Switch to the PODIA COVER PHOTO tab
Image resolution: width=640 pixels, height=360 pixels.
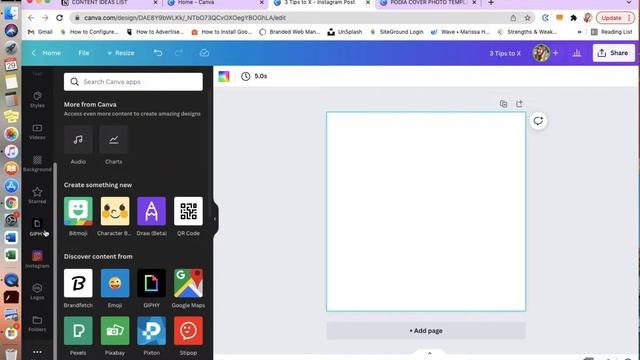click(427, 3)
